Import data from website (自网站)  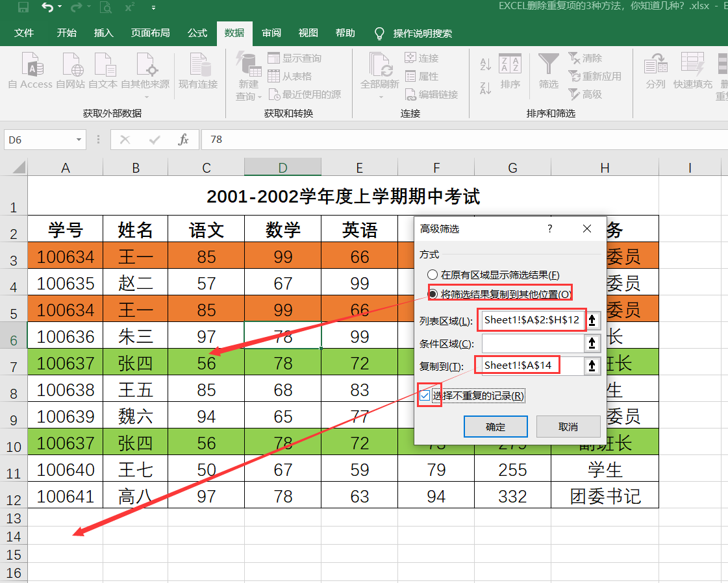[71, 71]
